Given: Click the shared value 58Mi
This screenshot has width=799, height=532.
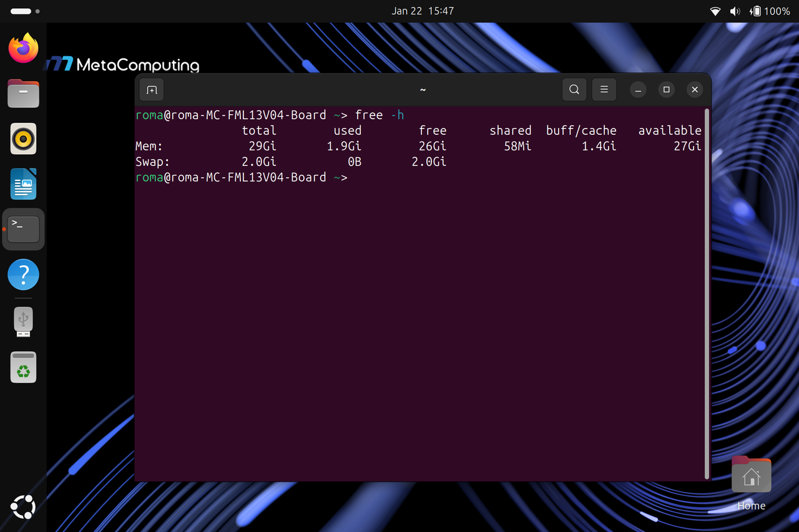Looking at the screenshot, I should coord(517,146).
